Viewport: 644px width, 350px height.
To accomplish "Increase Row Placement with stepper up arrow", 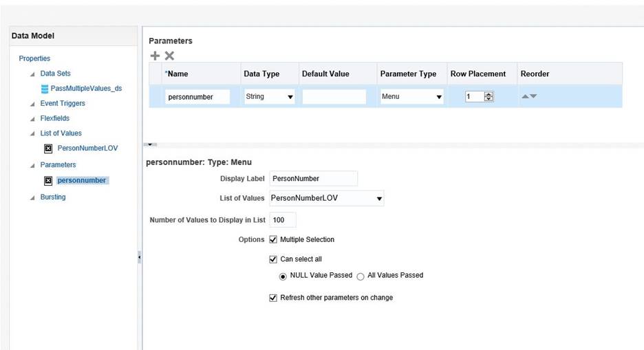I will [489, 94].
